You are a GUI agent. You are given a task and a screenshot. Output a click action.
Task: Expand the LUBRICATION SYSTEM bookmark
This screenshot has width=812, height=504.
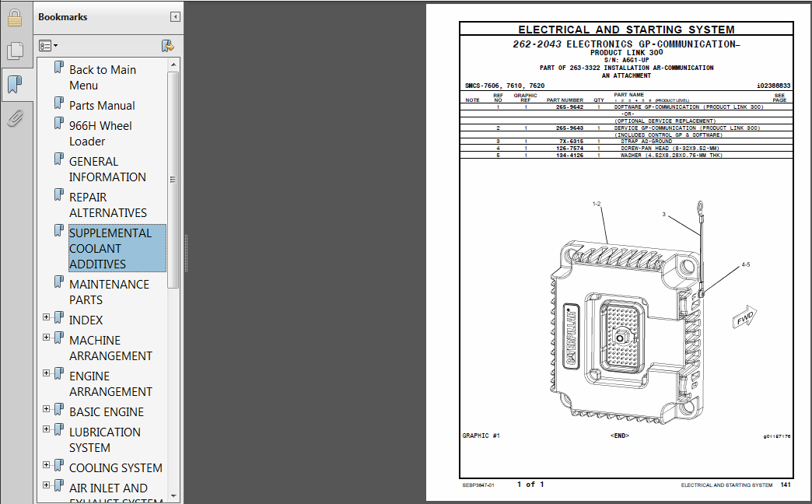pyautogui.click(x=46, y=429)
